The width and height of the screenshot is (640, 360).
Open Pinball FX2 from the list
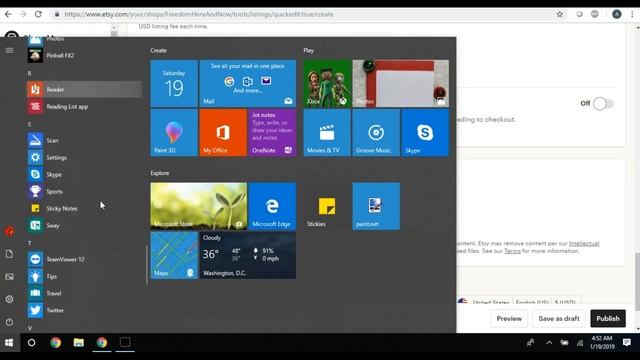click(x=84, y=56)
